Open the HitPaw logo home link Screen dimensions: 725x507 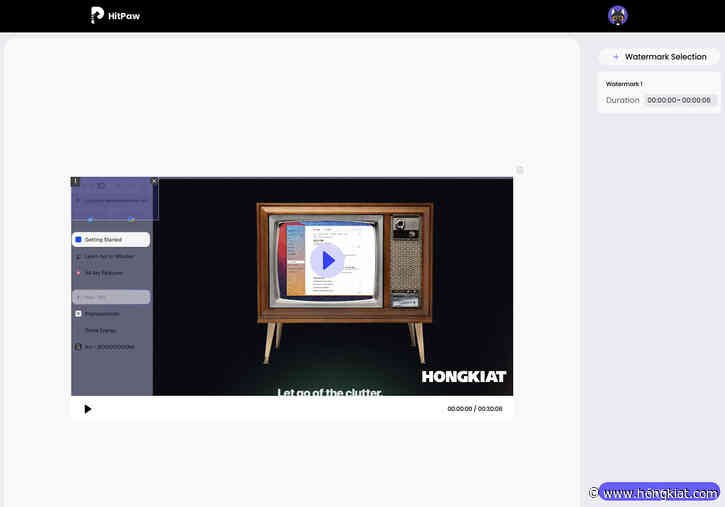coord(116,15)
